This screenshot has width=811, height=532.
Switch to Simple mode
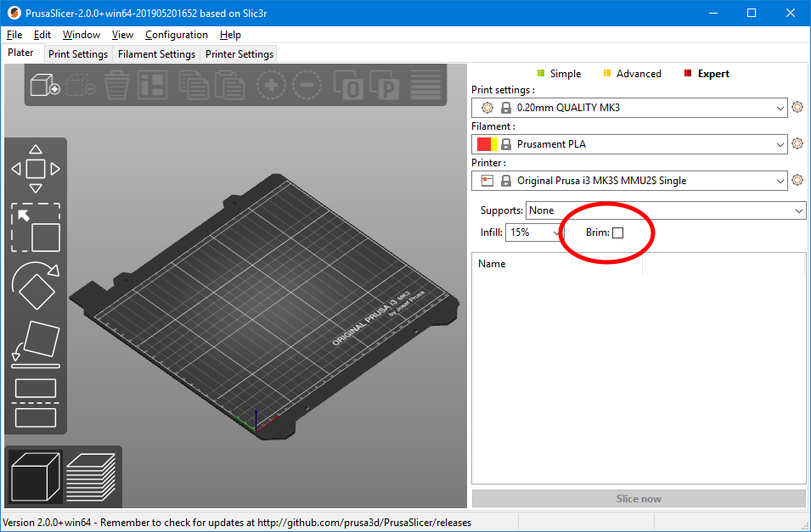pyautogui.click(x=559, y=74)
